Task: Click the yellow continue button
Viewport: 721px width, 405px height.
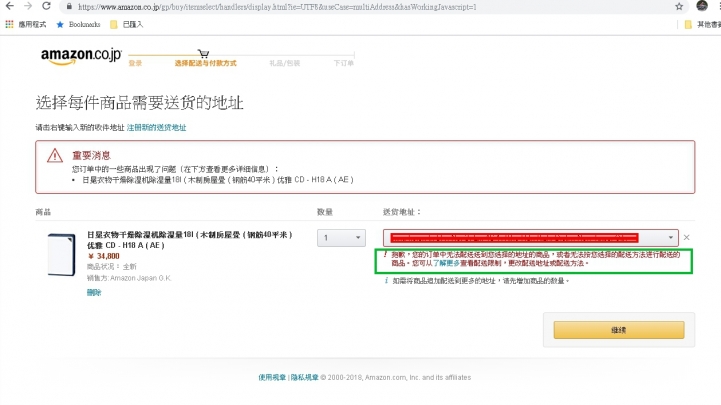Action: click(x=619, y=330)
